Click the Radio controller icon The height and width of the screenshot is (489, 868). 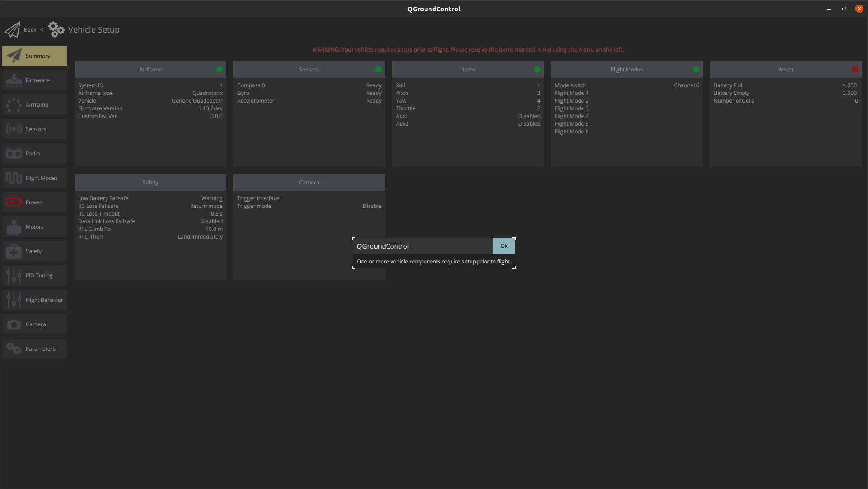click(x=14, y=153)
